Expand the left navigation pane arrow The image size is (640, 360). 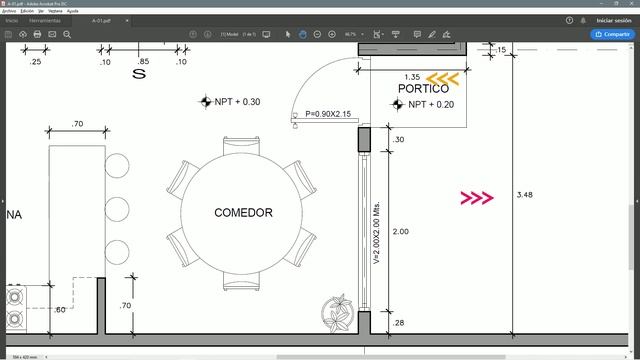coord(2,201)
